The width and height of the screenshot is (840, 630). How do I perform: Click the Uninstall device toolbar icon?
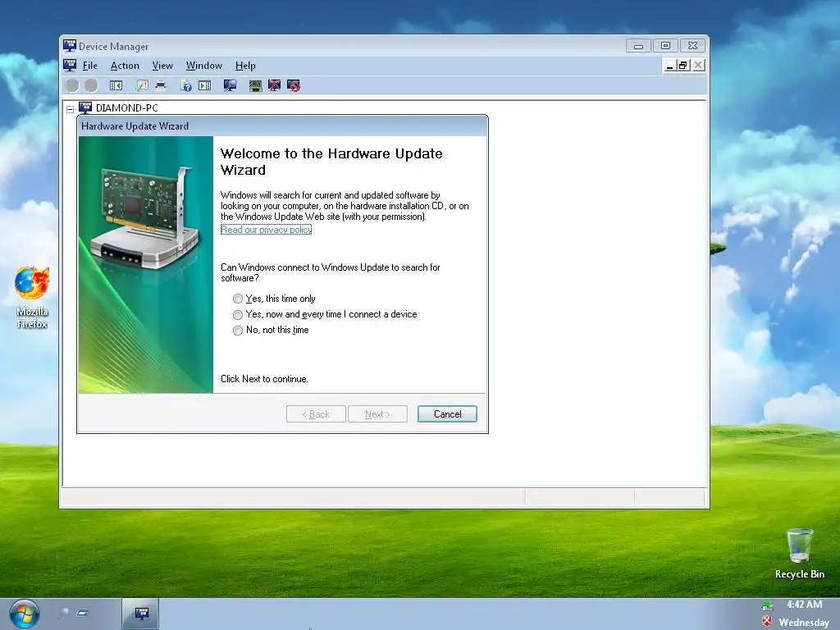(x=274, y=85)
